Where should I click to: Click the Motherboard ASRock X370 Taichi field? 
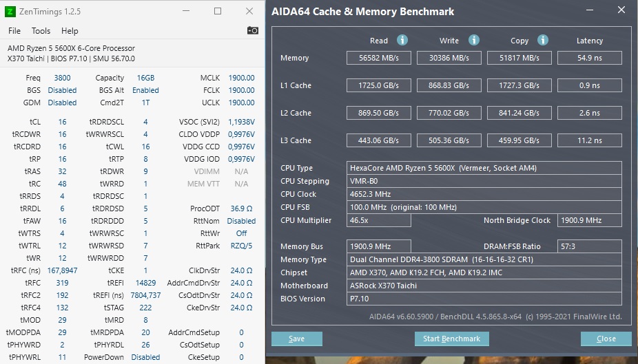(484, 286)
